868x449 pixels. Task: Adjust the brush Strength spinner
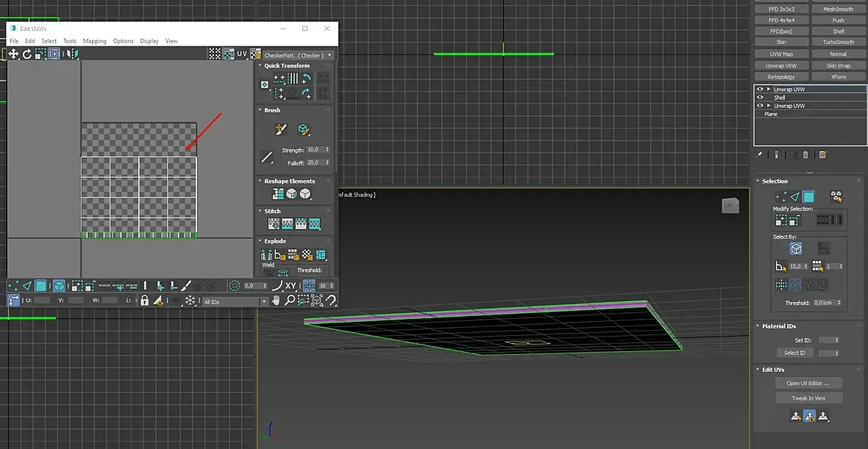pyautogui.click(x=327, y=150)
